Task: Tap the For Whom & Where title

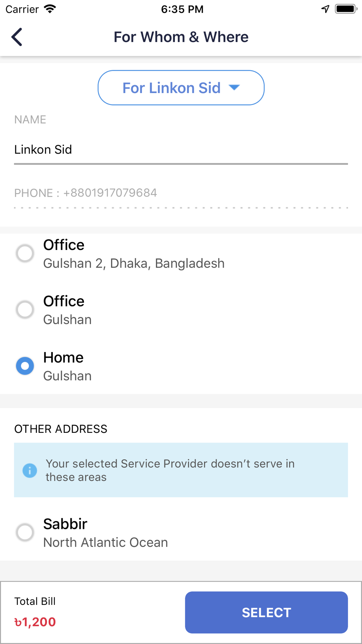Action: pyautogui.click(x=181, y=37)
